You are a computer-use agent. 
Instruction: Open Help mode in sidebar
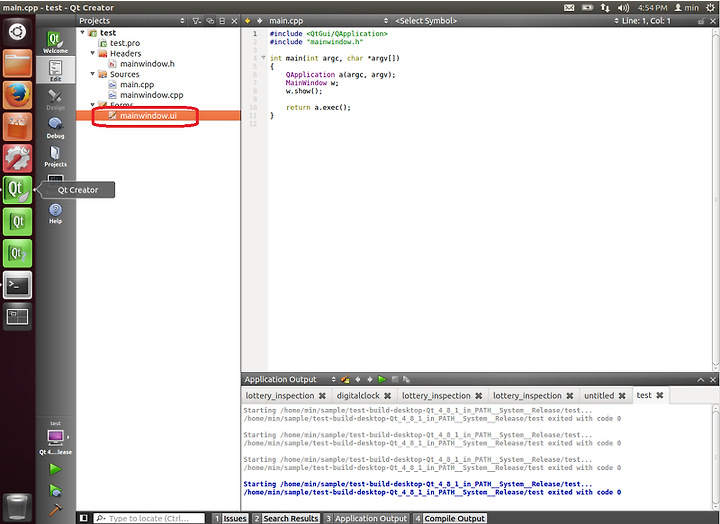[x=55, y=214]
